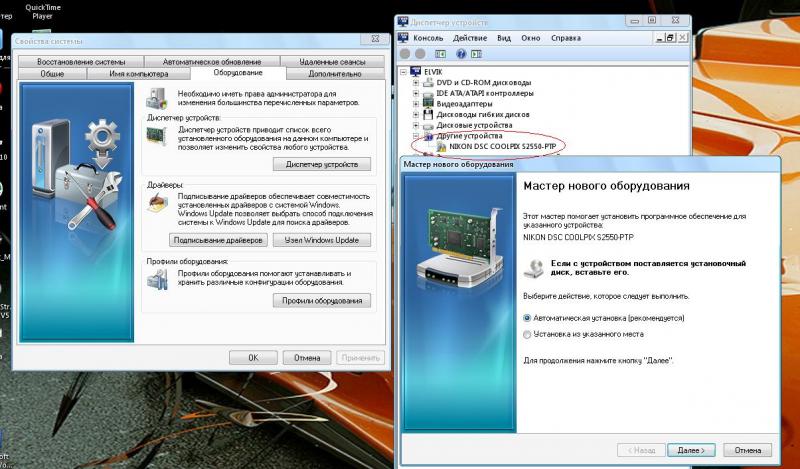Image resolution: width=800 pixels, height=469 pixels.
Task: Expand Дисководы гибких дисков node
Action: tap(416, 114)
